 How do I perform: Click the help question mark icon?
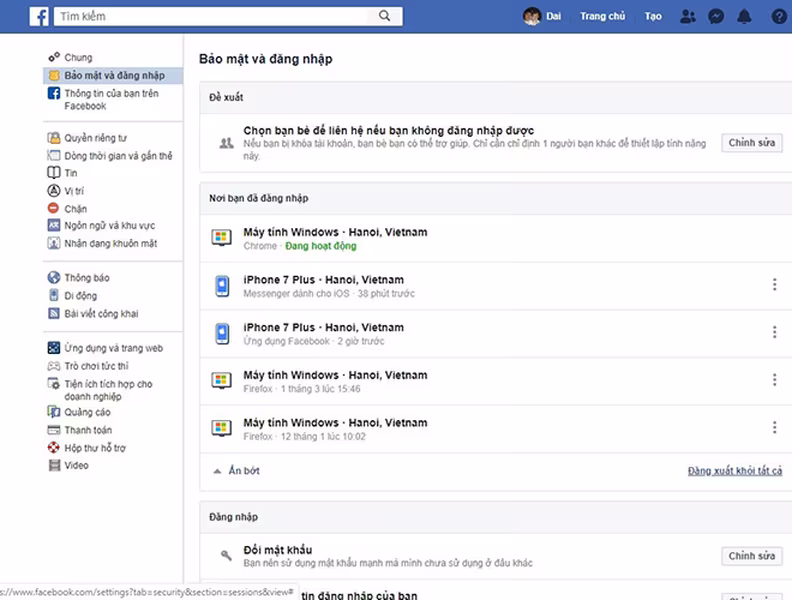pyautogui.click(x=778, y=16)
